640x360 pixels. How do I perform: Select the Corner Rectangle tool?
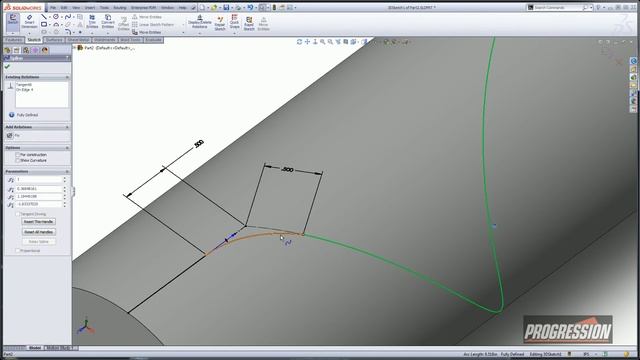coord(43,24)
